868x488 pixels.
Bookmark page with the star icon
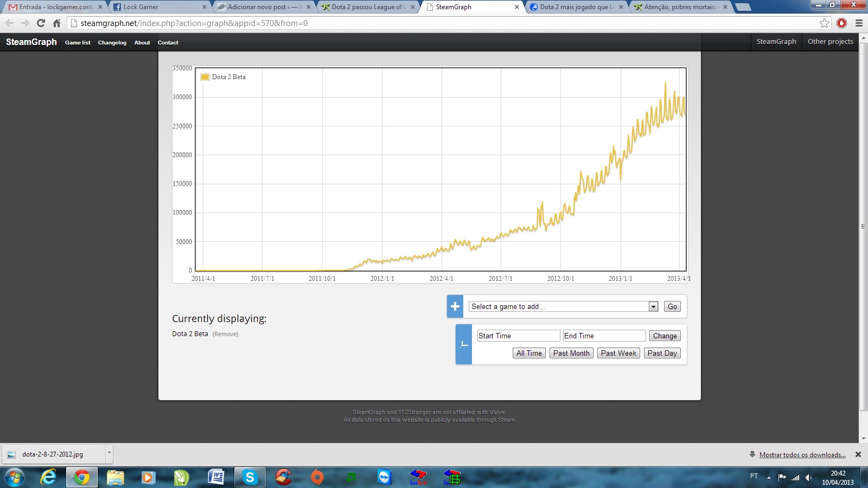coord(824,23)
